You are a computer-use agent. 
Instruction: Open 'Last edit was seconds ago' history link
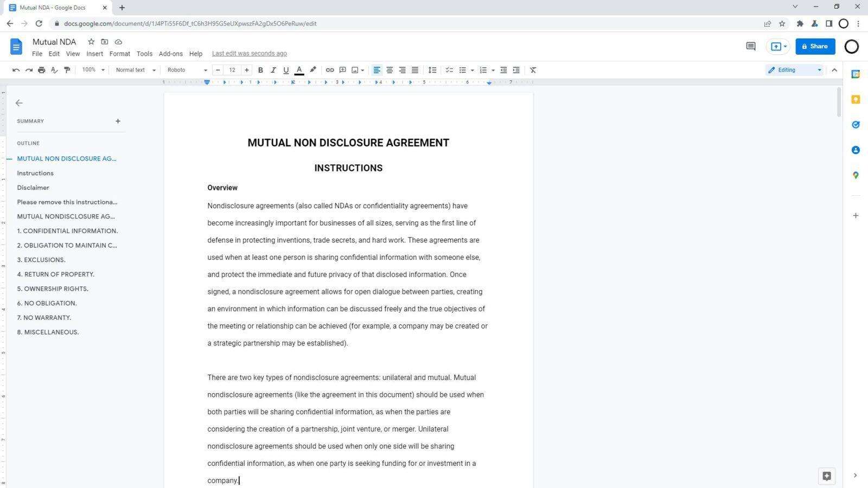[x=249, y=53]
